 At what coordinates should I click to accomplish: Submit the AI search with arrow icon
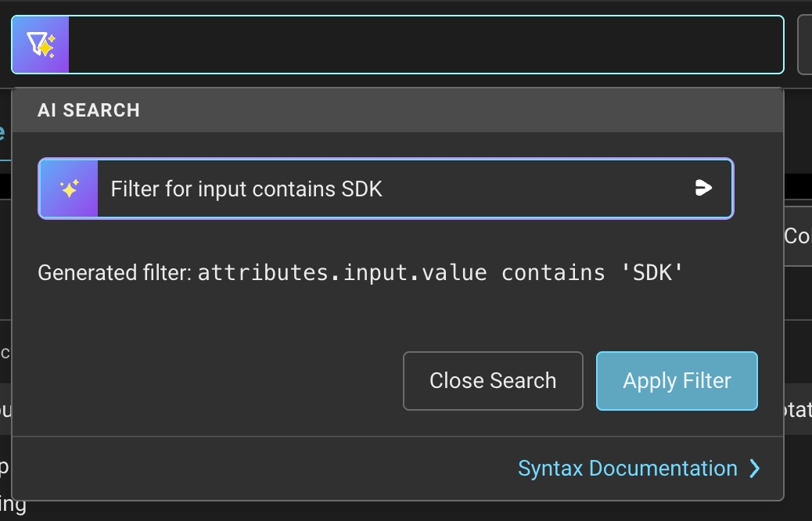(x=703, y=188)
